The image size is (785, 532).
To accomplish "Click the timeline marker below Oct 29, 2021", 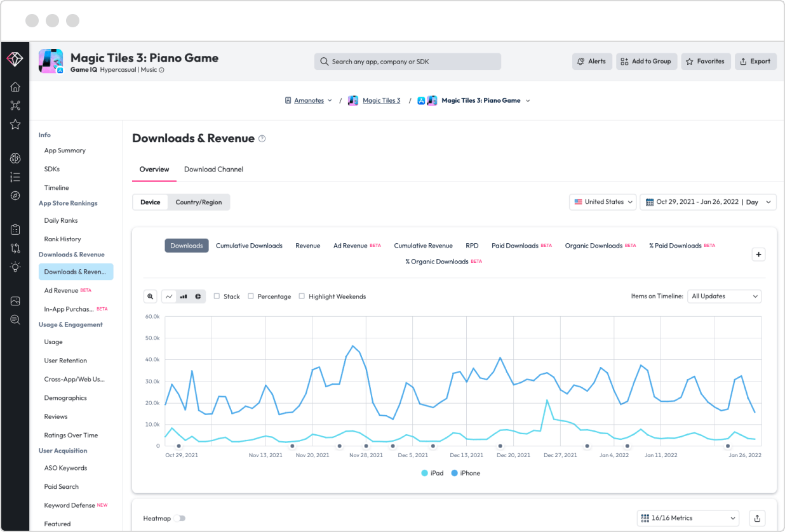I will (178, 446).
